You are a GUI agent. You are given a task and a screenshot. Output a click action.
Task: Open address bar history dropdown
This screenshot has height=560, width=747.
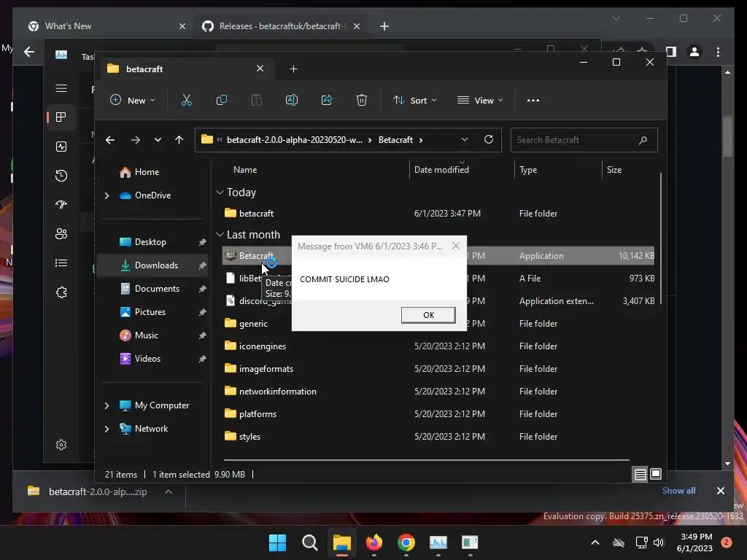pos(465,139)
